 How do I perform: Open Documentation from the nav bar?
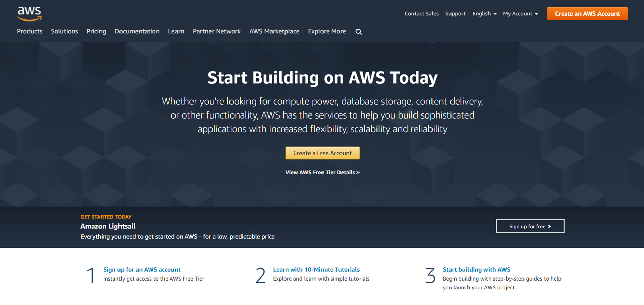(137, 31)
